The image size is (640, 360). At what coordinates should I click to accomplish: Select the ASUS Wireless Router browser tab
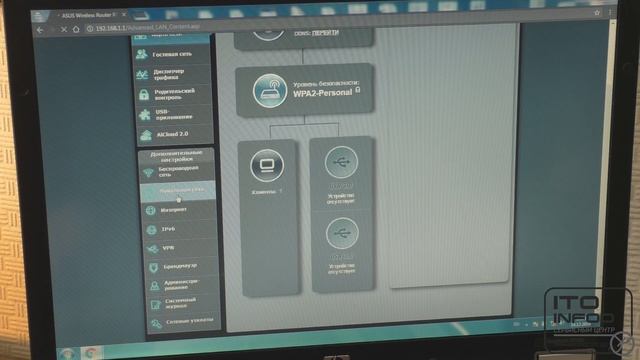89,15
